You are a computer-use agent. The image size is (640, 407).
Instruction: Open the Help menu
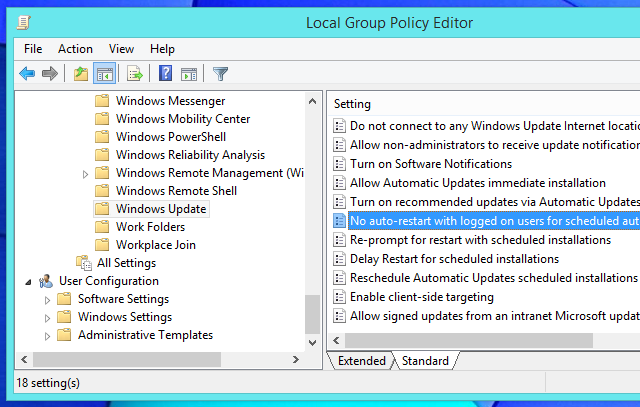coord(162,49)
